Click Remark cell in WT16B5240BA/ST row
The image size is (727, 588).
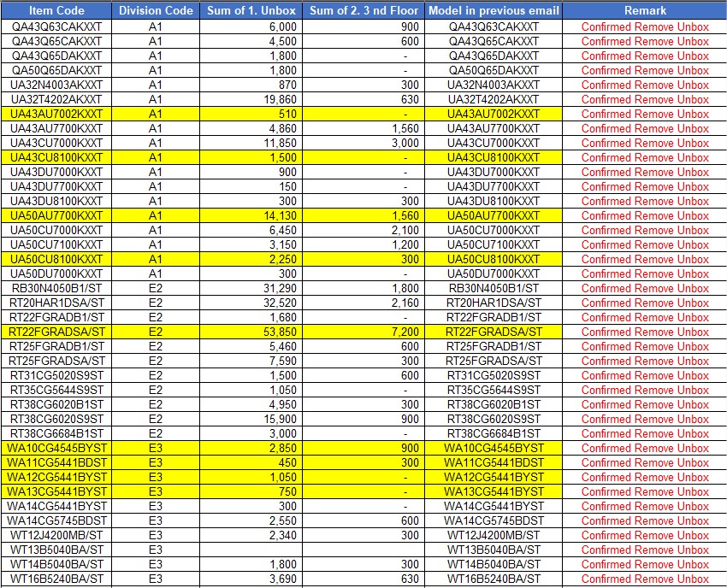[x=645, y=579]
